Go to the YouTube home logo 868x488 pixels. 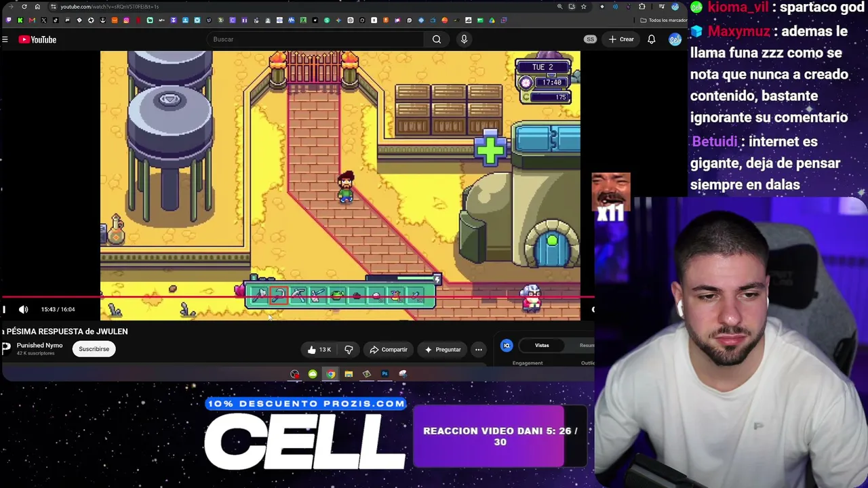click(x=37, y=39)
